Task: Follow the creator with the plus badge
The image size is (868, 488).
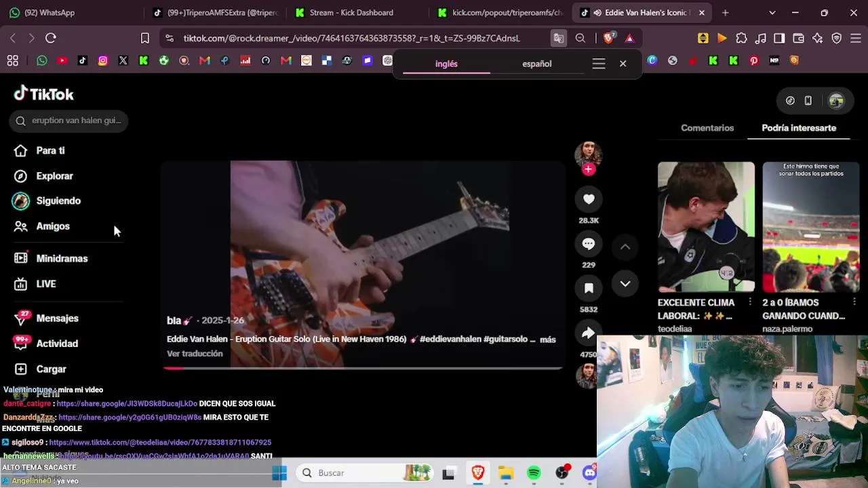Action: pos(589,169)
